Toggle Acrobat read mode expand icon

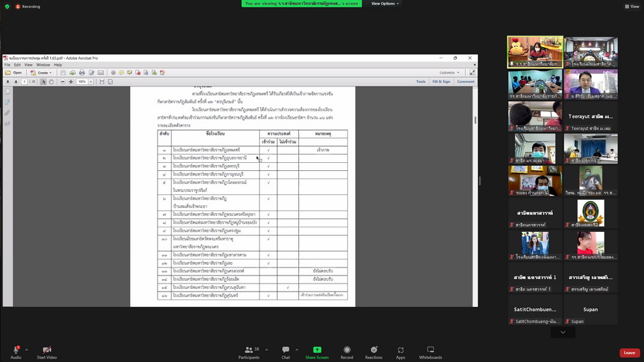(472, 72)
